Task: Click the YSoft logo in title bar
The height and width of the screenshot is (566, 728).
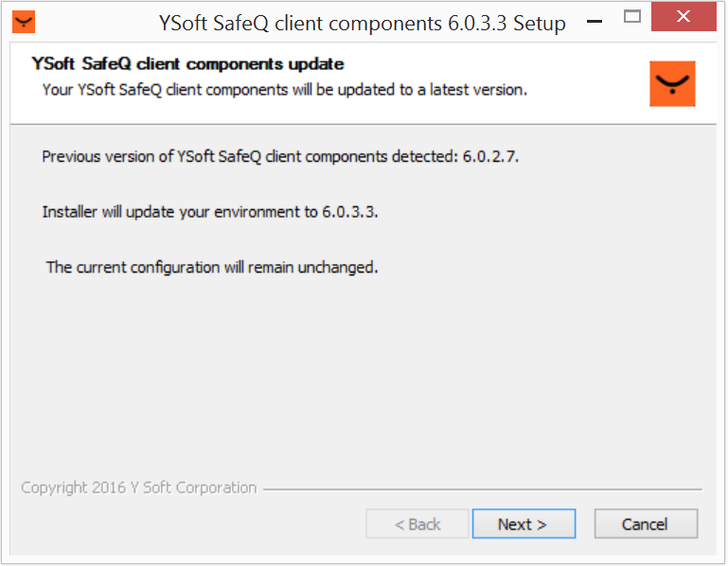Action: click(25, 20)
